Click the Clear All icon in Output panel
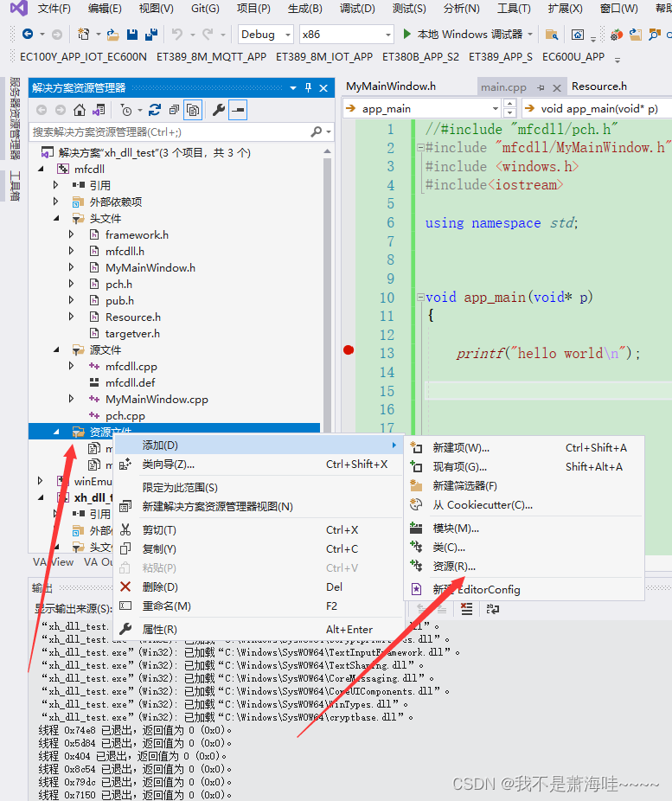672x801 pixels. coord(466,608)
